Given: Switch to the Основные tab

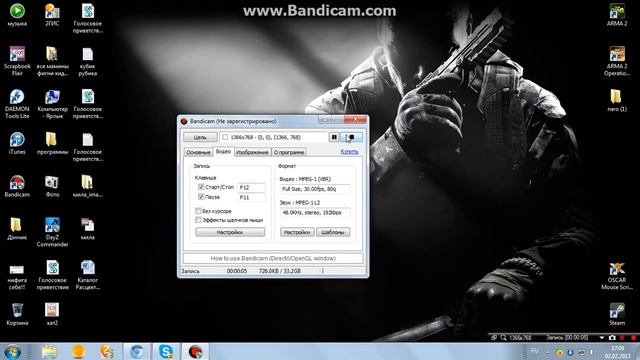Looking at the screenshot, I should [198, 152].
